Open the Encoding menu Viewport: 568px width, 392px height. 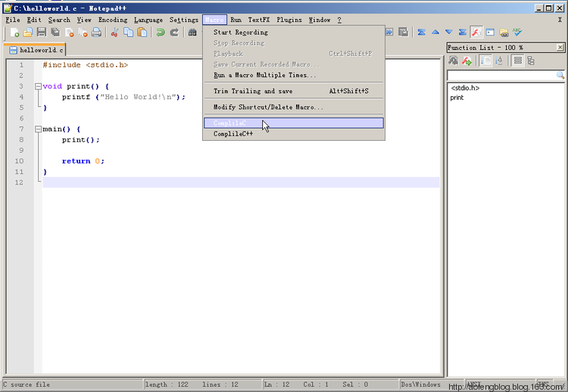[x=113, y=20]
